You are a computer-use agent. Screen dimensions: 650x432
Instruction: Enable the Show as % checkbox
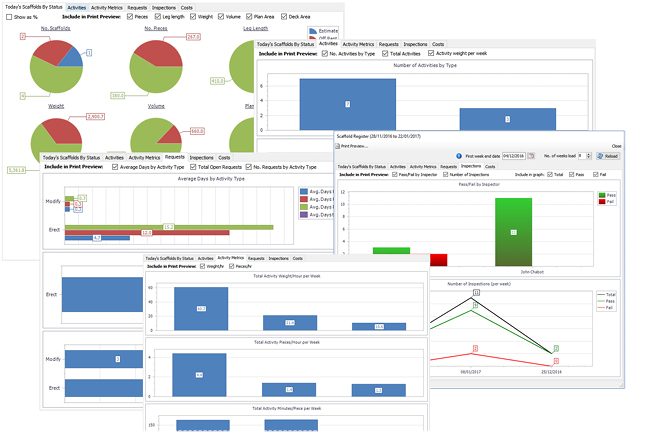point(9,17)
